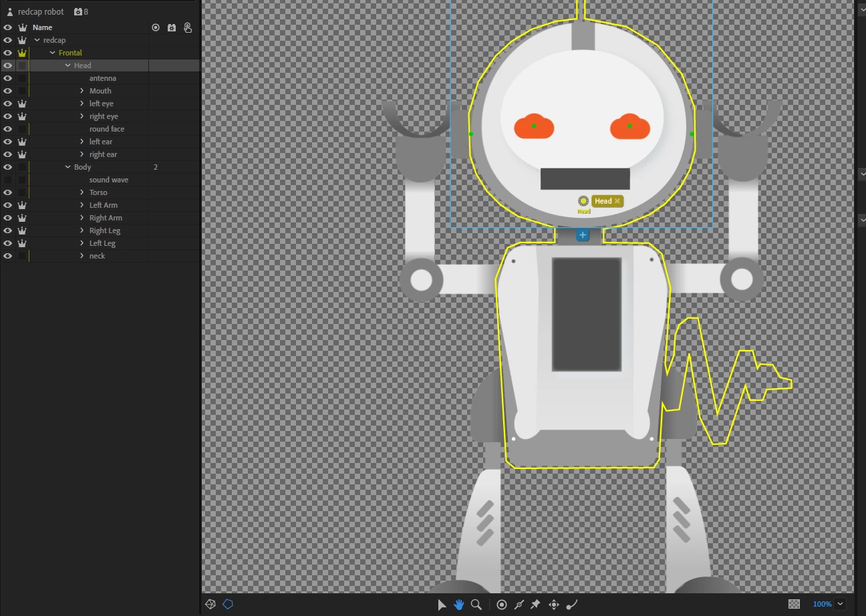
Task: Select the Zoom magnifier tool
Action: pos(476,605)
